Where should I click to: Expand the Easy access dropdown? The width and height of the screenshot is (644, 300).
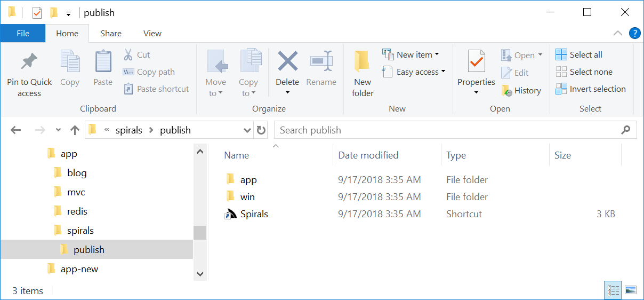point(443,72)
